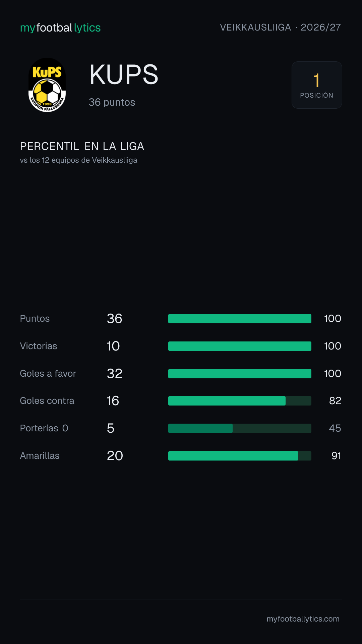Screen dimensions: 362x644
Task: Click the Goles a favor percentile bar
Action: pyautogui.click(x=240, y=374)
